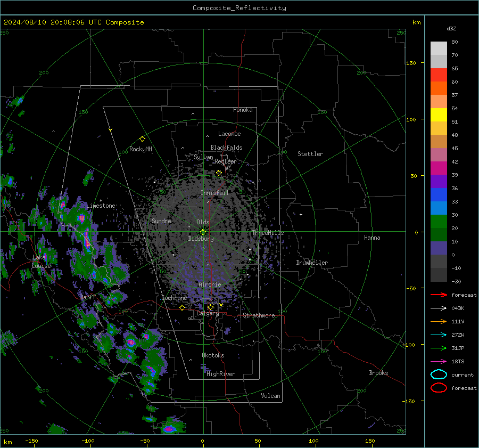The image size is (479, 448).
Task: Click the storm cell cluster southwest of Okotoks
Action: click(x=151, y=370)
